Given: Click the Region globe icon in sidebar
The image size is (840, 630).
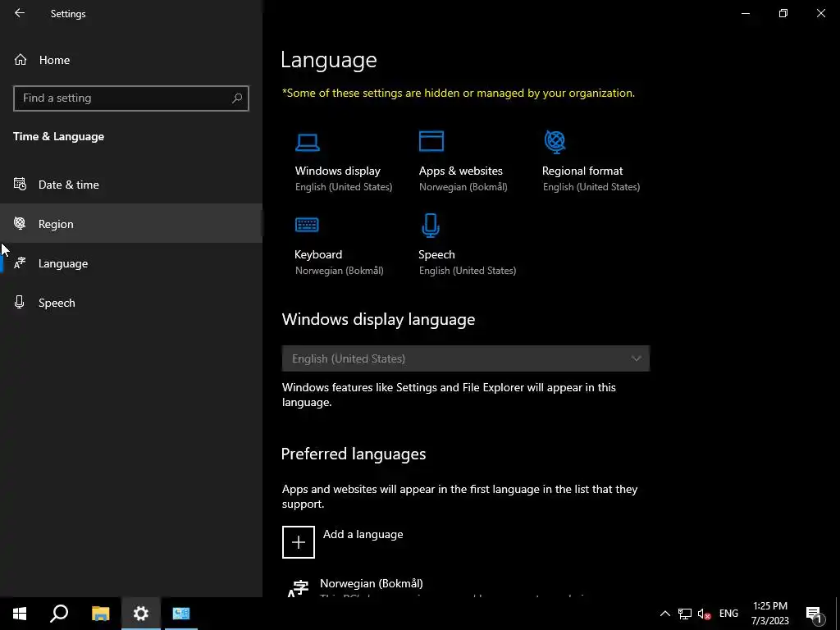Looking at the screenshot, I should (20, 223).
